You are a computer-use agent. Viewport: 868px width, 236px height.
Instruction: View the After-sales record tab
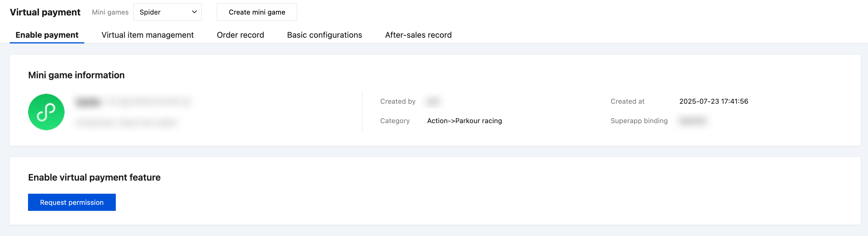coord(418,35)
